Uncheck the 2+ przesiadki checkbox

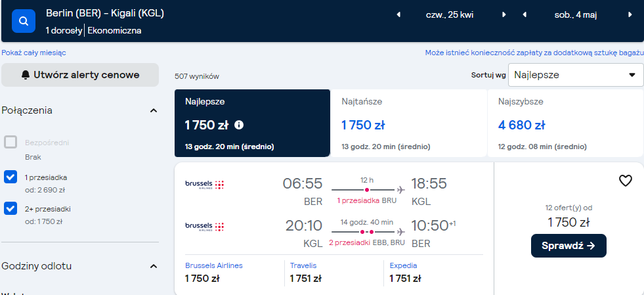pos(11,208)
